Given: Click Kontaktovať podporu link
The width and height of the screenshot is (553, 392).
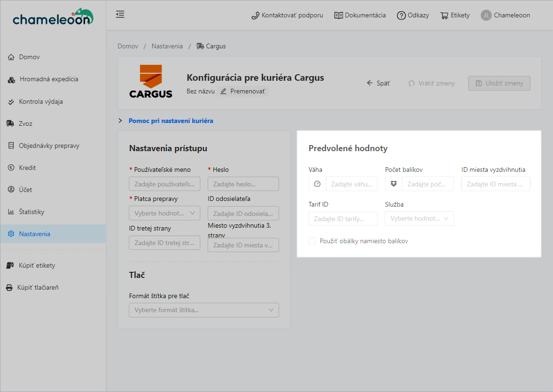Looking at the screenshot, I should [287, 15].
